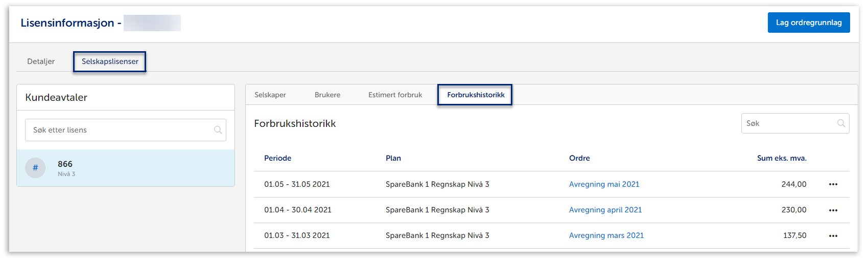The image size is (868, 261).
Task: Show the Estimert forbruk tab
Action: click(x=395, y=95)
